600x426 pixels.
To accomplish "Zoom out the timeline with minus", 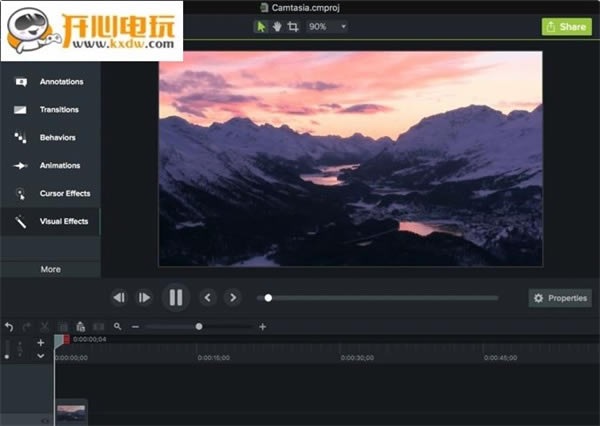I will (x=135, y=327).
